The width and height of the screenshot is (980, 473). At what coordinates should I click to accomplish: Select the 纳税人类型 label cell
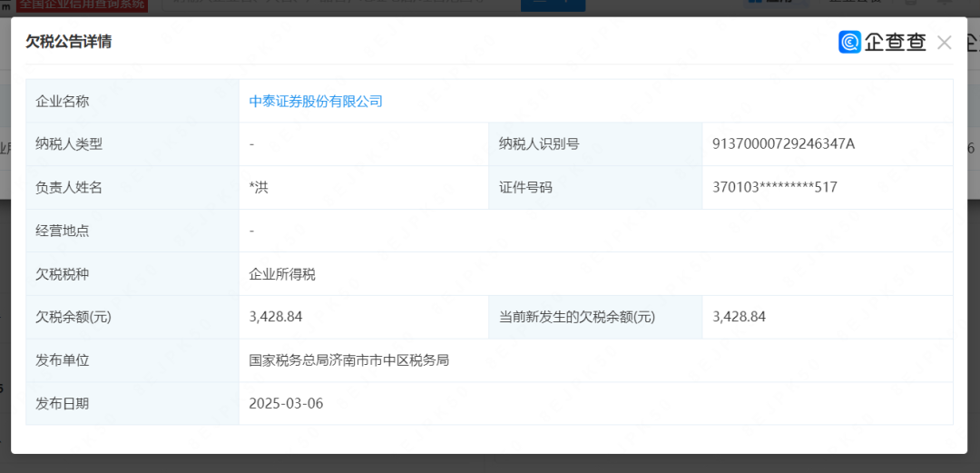(x=132, y=144)
